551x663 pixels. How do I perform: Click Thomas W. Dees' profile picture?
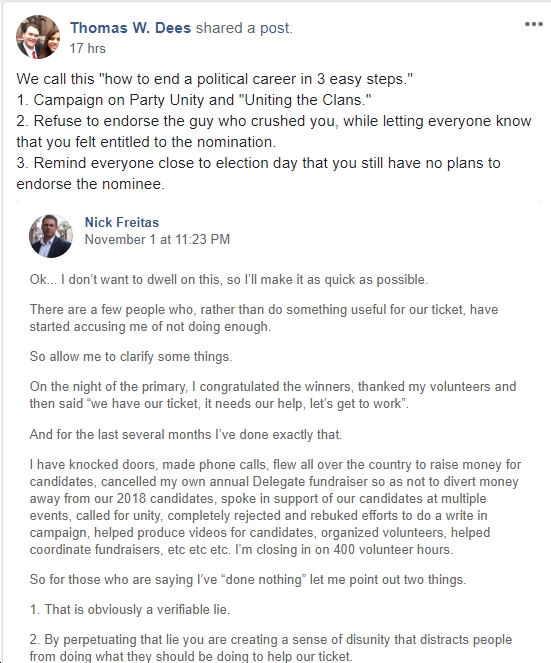pyautogui.click(x=38, y=37)
